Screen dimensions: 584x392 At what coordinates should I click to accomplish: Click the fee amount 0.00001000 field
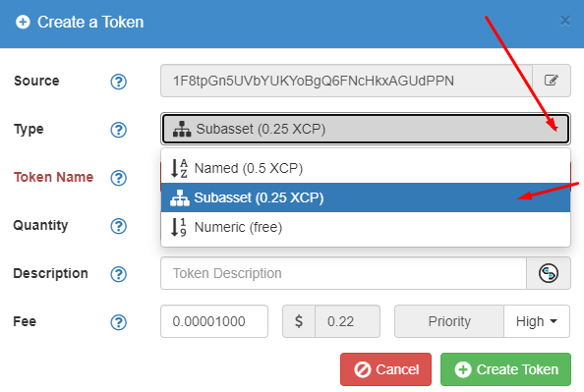coord(214,321)
